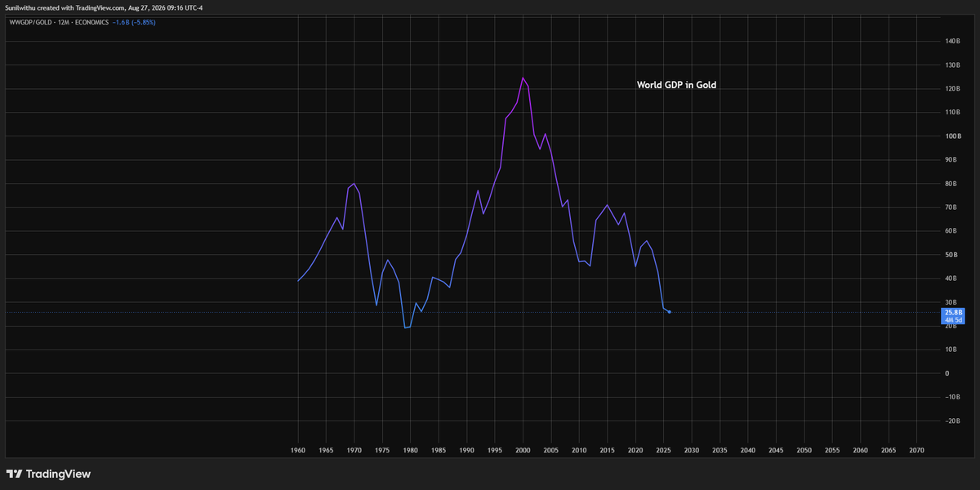Click the 25.8B current price label
This screenshot has height=490, width=980.
click(953, 312)
